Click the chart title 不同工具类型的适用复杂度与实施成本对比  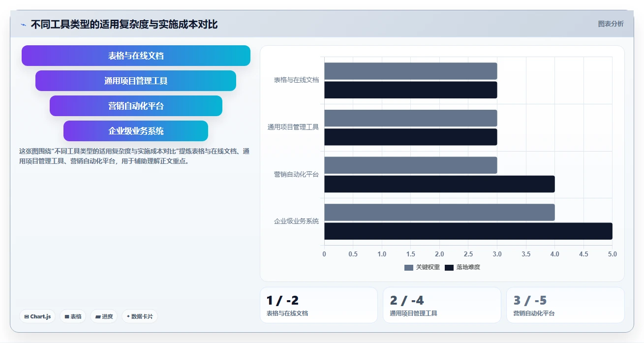coord(124,25)
